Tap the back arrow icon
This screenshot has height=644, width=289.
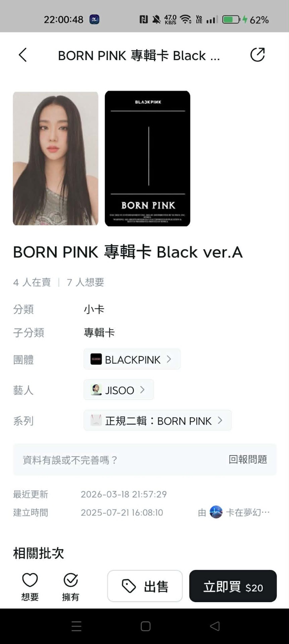click(22, 55)
